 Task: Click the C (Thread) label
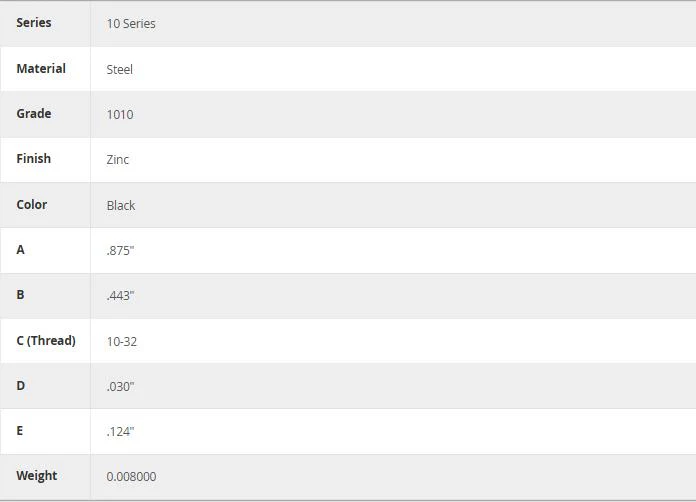click(x=46, y=340)
